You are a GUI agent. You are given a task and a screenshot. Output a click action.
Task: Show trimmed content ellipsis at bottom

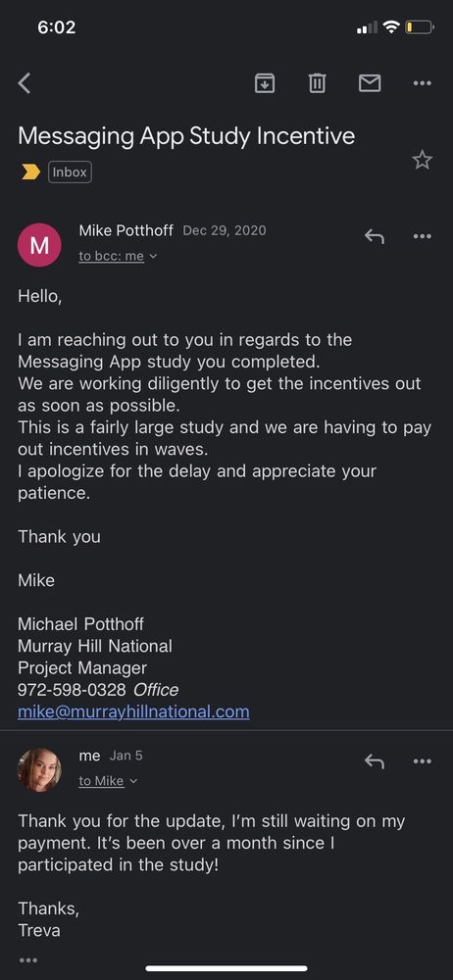click(28, 959)
